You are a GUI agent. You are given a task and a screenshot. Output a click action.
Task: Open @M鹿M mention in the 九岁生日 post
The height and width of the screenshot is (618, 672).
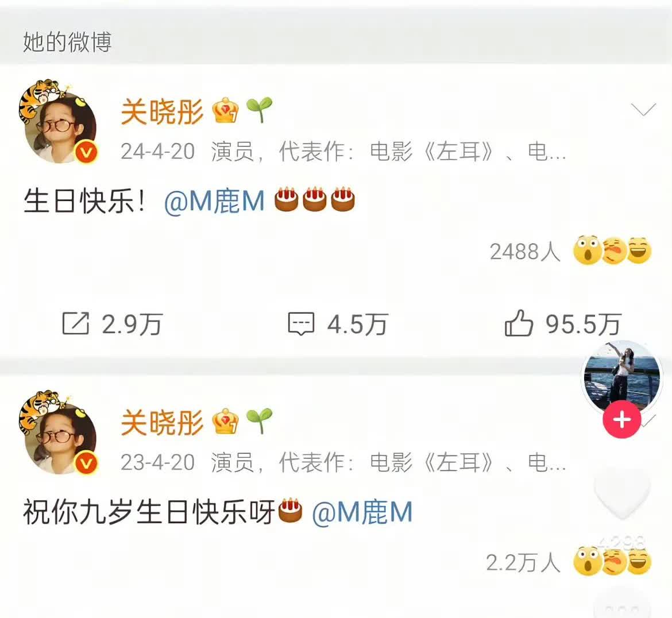[x=362, y=512]
